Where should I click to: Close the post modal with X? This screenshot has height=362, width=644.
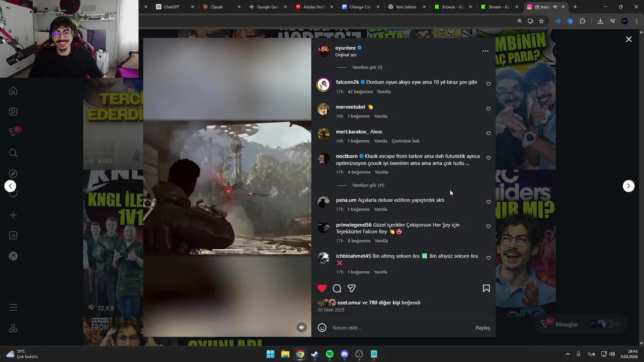tap(628, 39)
